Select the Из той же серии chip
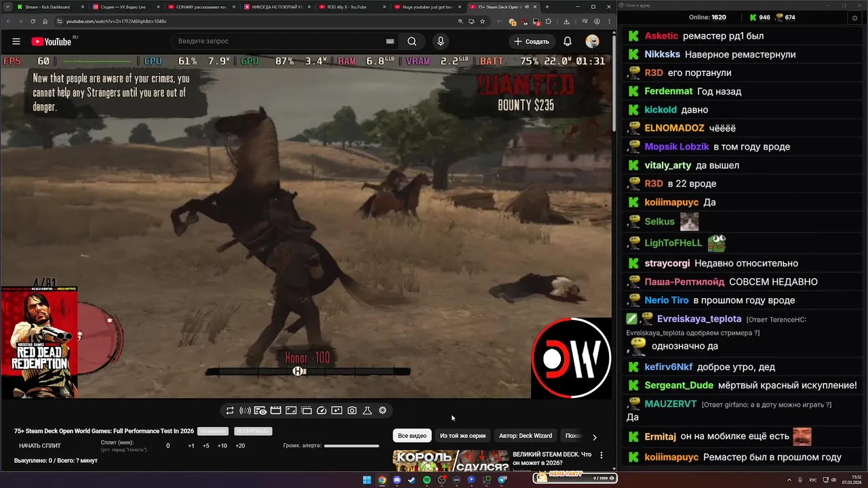This screenshot has width=868, height=488. tap(462, 436)
